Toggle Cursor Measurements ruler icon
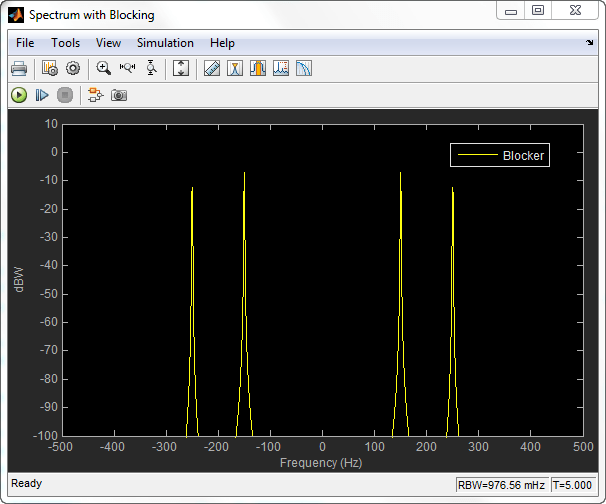Image resolution: width=606 pixels, height=504 pixels. point(212,68)
